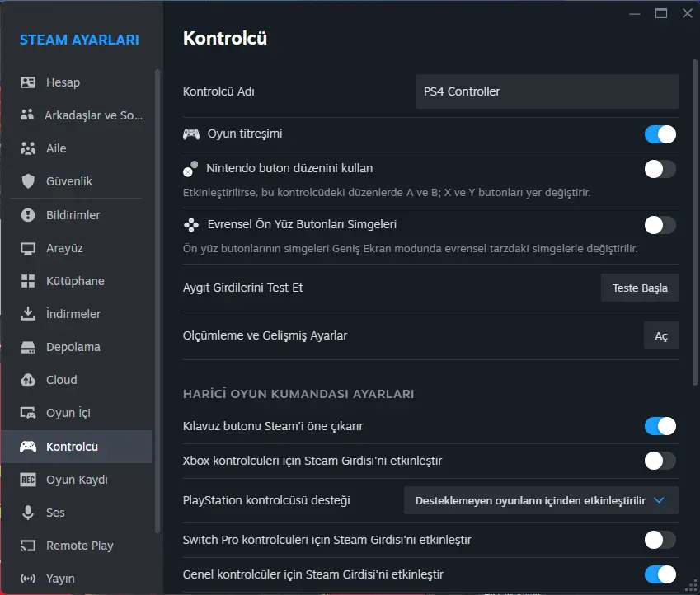
Task: Click the Oyun İçi overlay icon
Action: [x=28, y=413]
